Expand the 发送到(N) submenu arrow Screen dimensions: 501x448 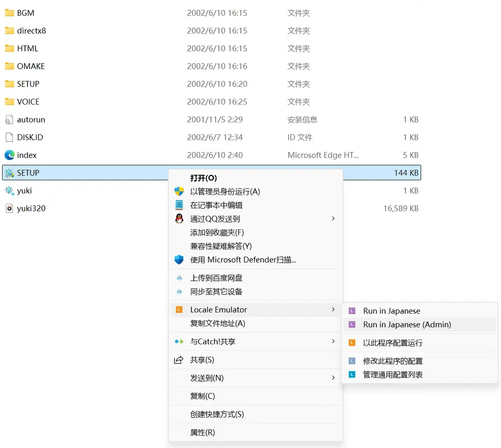pyautogui.click(x=333, y=378)
